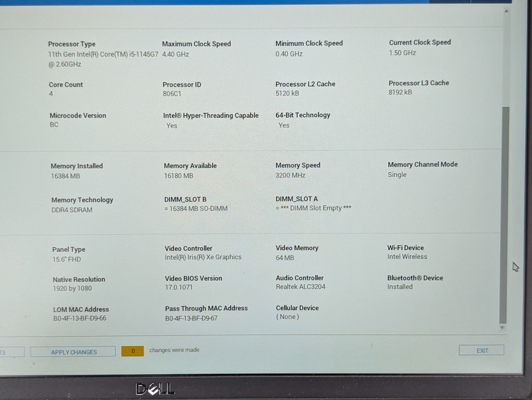The image size is (532, 400).
Task: Select the Pass Through MAC Address value
Action: (x=191, y=318)
